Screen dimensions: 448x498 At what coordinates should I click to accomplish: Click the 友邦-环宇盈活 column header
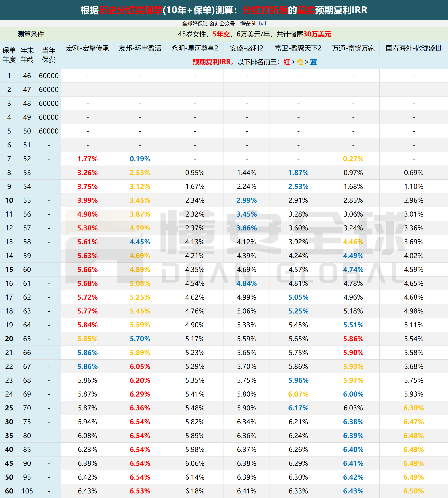[x=140, y=48]
